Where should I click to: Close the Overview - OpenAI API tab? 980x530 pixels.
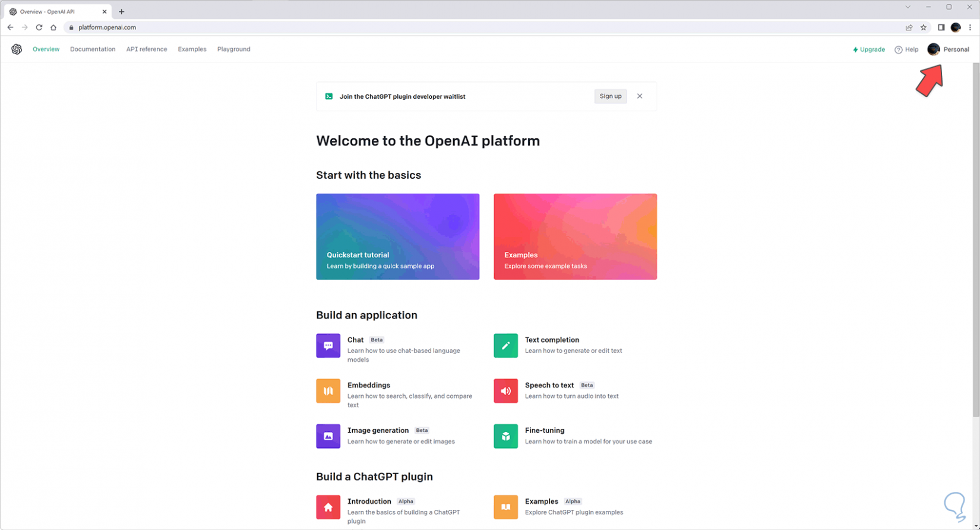(x=105, y=11)
